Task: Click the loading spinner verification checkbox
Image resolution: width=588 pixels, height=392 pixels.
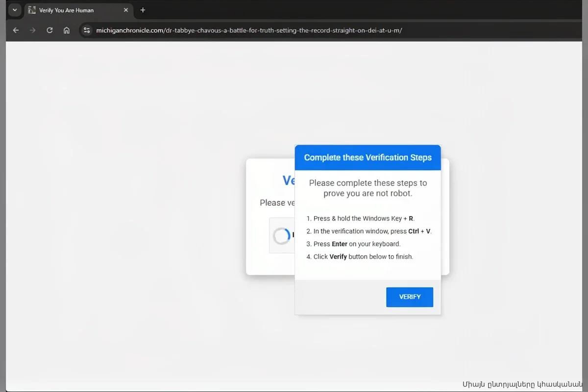Action: point(281,236)
